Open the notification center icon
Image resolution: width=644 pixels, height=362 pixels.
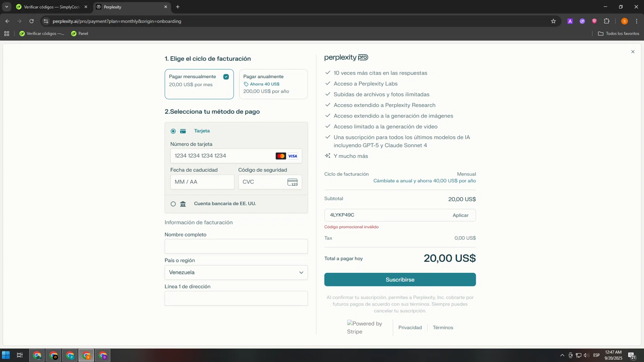click(x=632, y=356)
